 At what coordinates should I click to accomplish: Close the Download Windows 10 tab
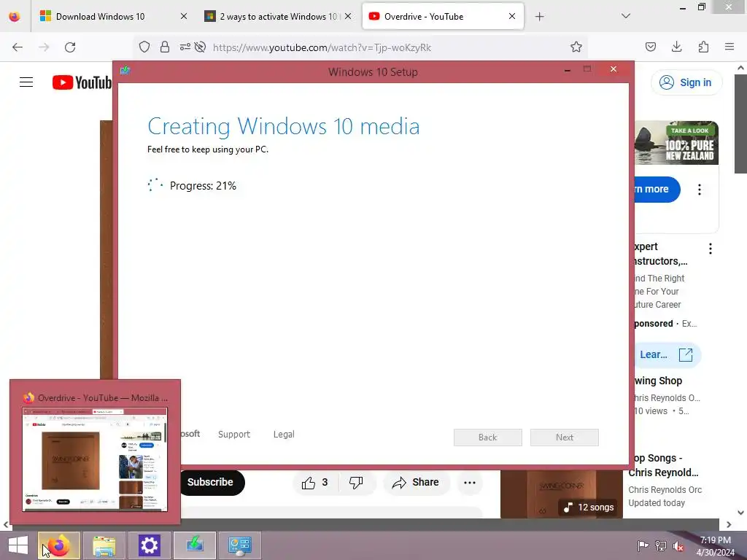184,17
